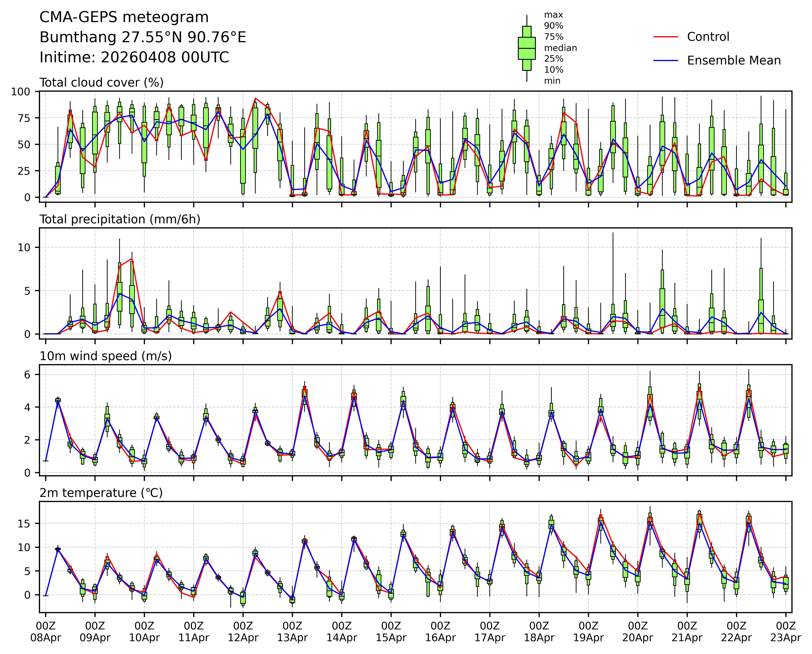Click the '90%' label in box legend
The image size is (812, 654).
[x=554, y=26]
